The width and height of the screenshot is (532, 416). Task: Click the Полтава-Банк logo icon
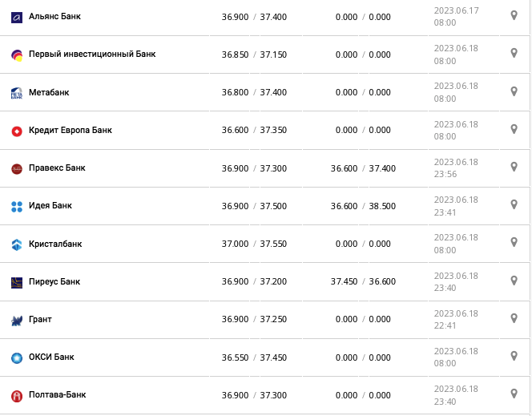[x=17, y=396]
